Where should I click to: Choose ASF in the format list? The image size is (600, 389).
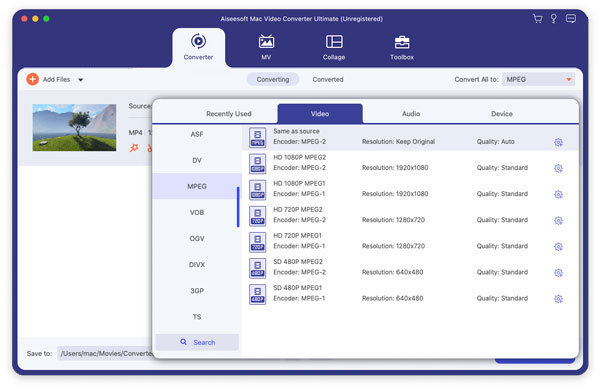coord(197,134)
